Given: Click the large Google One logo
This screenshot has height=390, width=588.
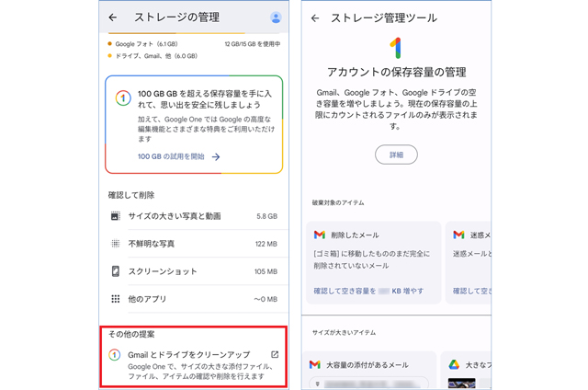Looking at the screenshot, I should (x=396, y=48).
